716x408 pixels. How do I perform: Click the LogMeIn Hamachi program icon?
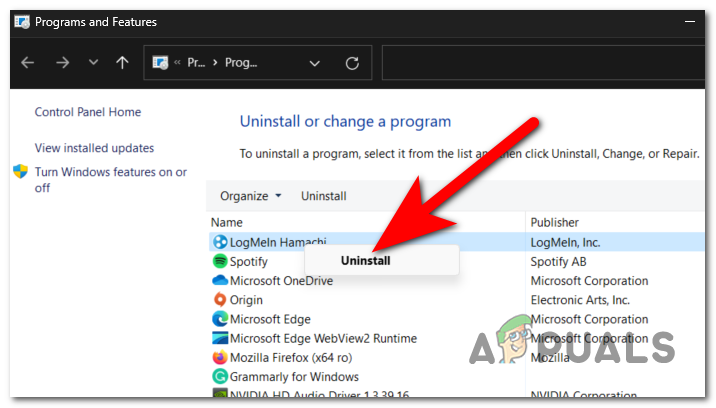click(220, 242)
